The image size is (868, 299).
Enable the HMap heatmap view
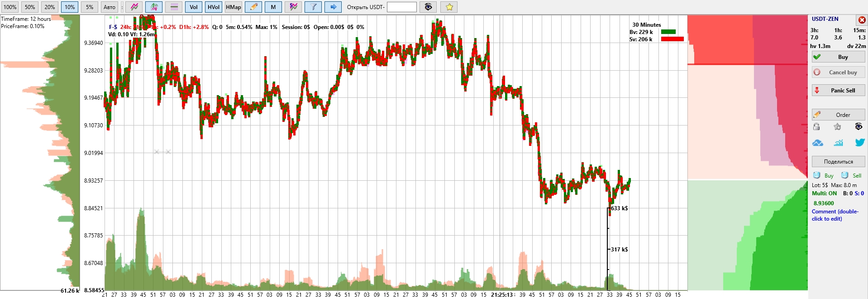pyautogui.click(x=234, y=7)
